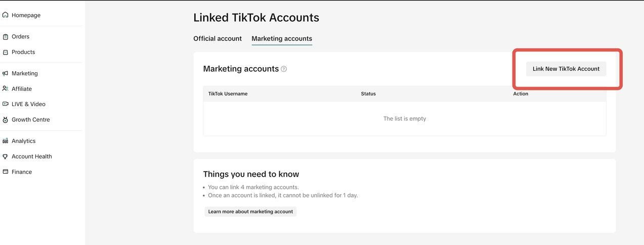Viewport: 644px width, 245px height.
Task: Click the LIVE & Video camera icon
Action: click(6, 104)
